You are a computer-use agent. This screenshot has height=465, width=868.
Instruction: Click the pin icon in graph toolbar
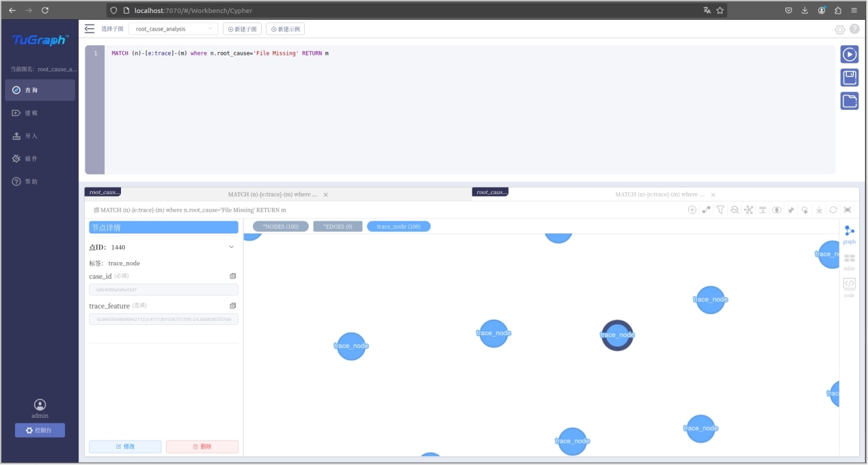tap(791, 210)
